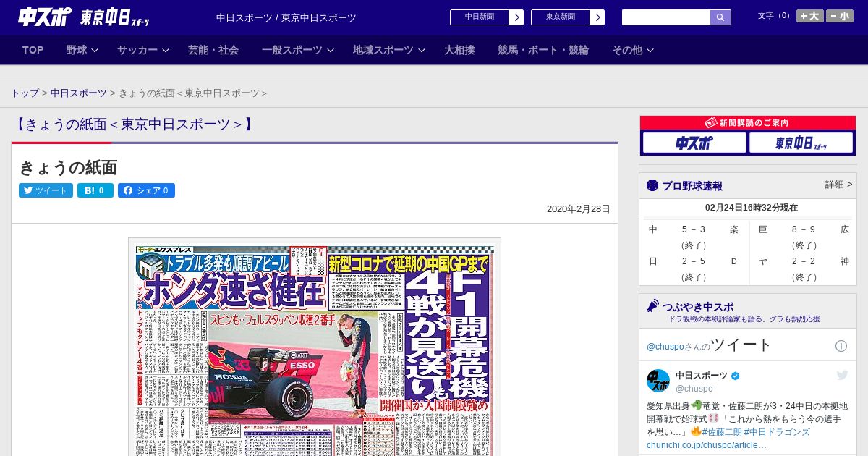This screenshot has height=456, width=868.
Task: Click つぶやき中スポ section heading
Action: click(x=697, y=306)
